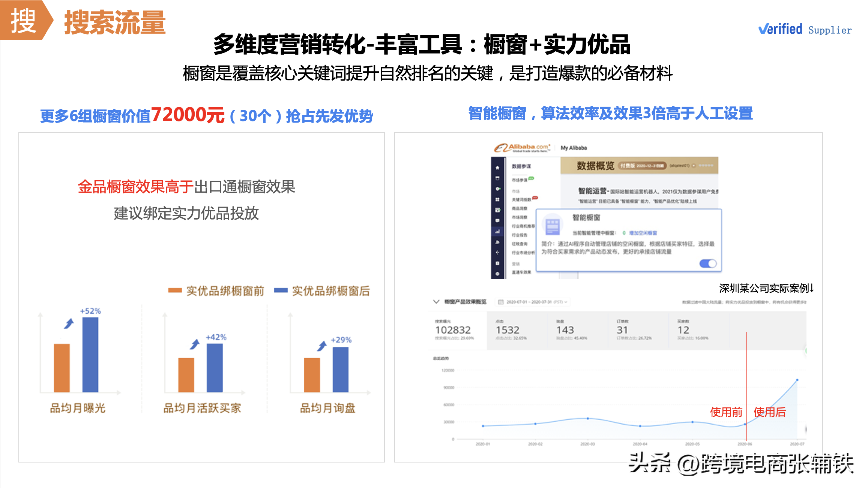Click the smart showcase (智能橱窗) card icon
This screenshot has width=868, height=488.
pos(553,226)
